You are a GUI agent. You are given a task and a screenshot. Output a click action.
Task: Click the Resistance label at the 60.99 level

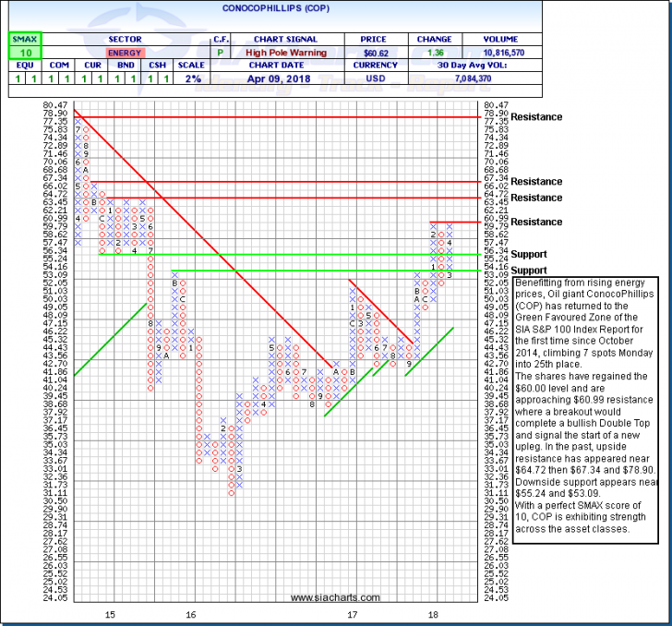click(535, 223)
